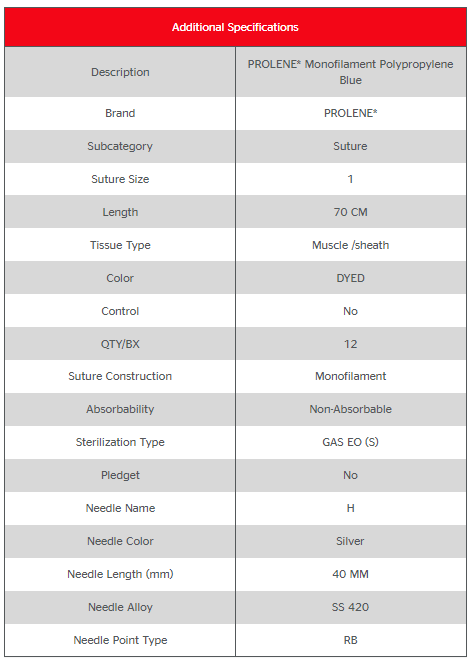
Task: Click the PROLENE Monofilament Polypropylene Blue text
Action: click(350, 72)
